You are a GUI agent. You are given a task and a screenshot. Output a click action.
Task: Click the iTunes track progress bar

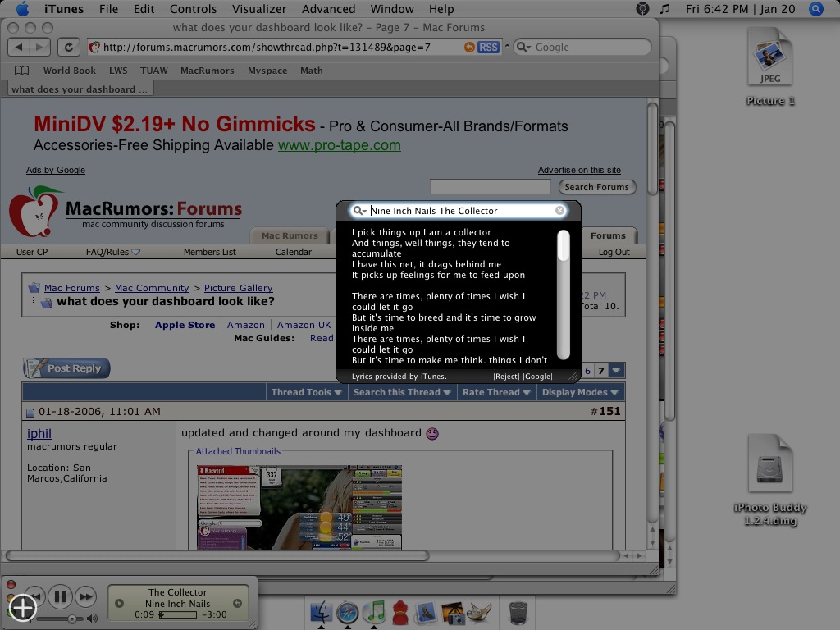[x=178, y=614]
